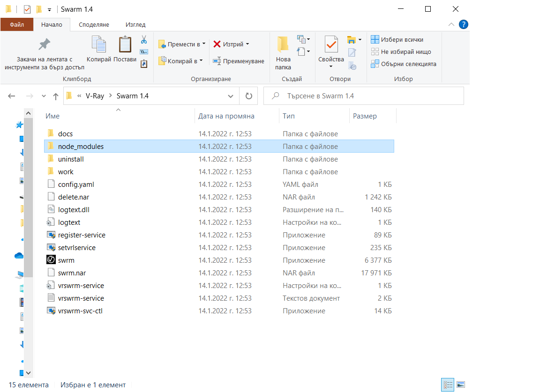Switch to the Изглед tab
Screen dimensions: 540x392
point(135,24)
